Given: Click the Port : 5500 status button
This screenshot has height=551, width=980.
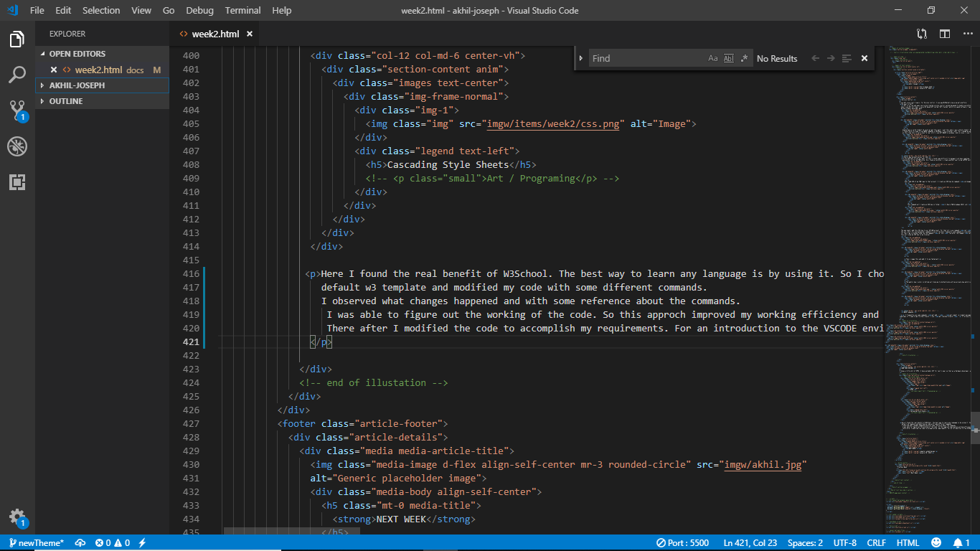Looking at the screenshot, I should [682, 543].
